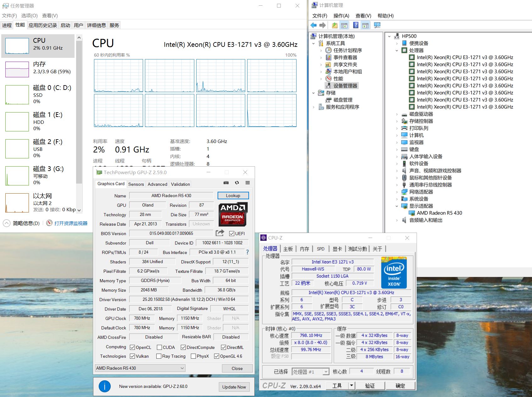Click the GPU-Z screenshot camera icon

(226, 183)
